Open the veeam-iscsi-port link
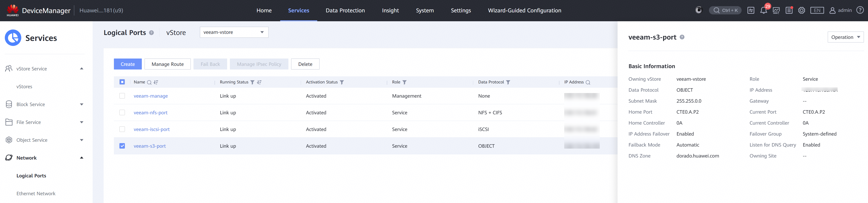Viewport: 868px width, 203px height. (152, 129)
